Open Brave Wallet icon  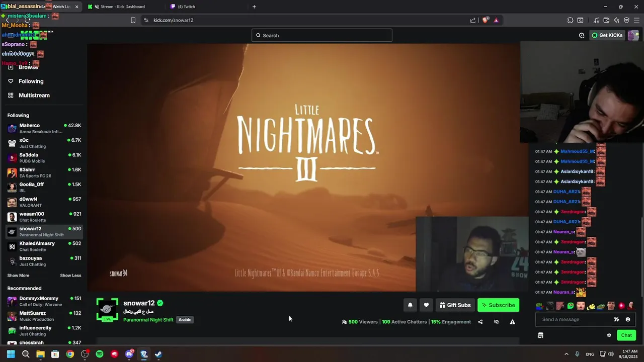606,20
